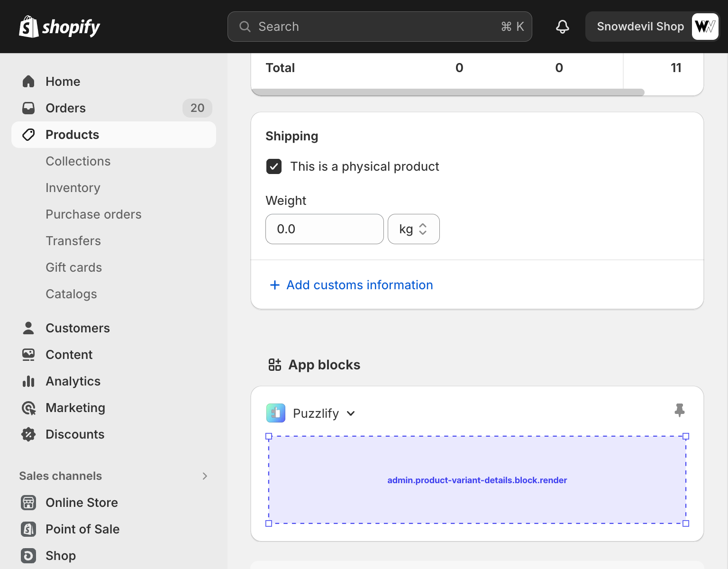Image resolution: width=728 pixels, height=569 pixels.
Task: Open Gift cards in sidebar
Action: [73, 267]
